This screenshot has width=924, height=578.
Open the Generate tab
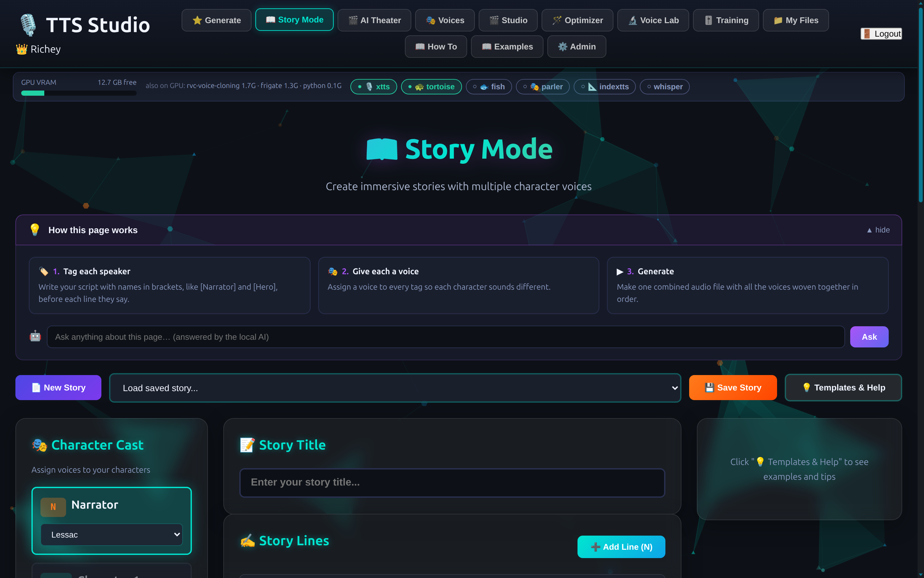click(x=217, y=20)
